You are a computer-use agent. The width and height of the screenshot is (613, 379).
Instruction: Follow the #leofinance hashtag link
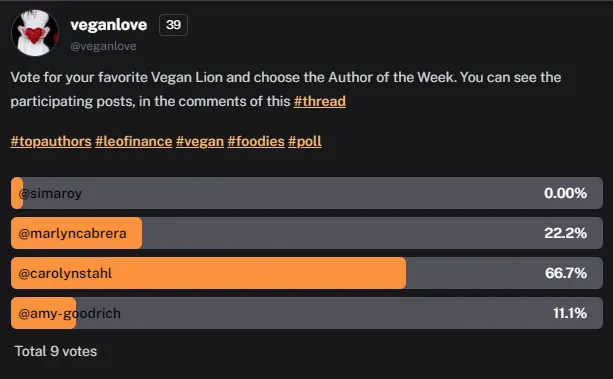134,141
